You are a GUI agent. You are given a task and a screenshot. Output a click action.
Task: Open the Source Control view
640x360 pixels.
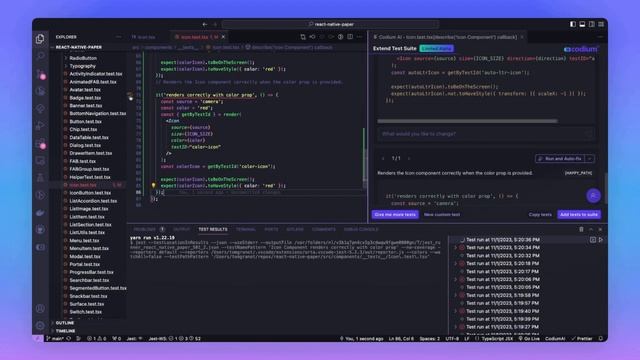(40, 73)
